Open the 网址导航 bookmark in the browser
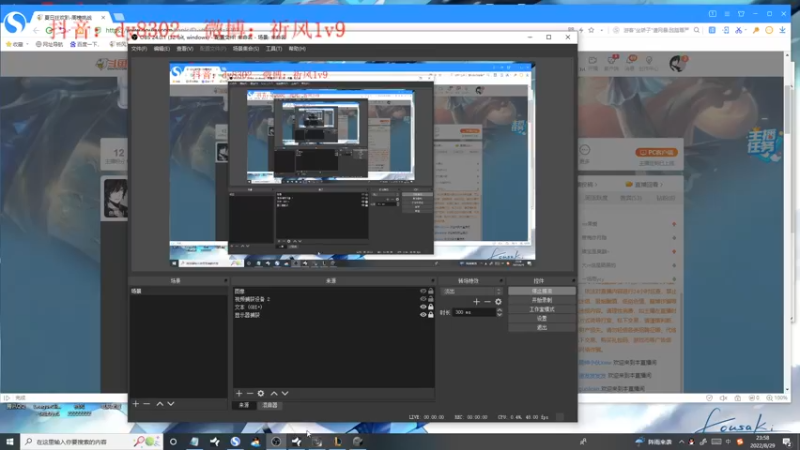 click(49, 44)
